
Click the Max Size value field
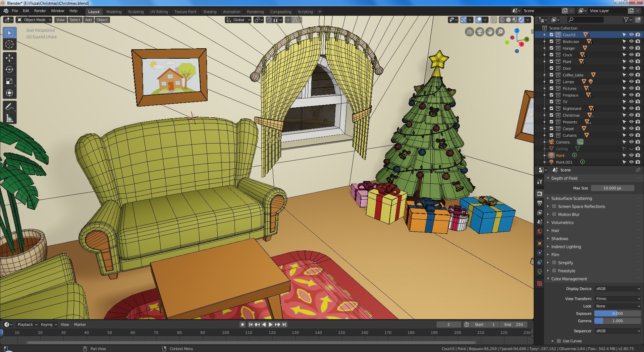click(x=612, y=188)
